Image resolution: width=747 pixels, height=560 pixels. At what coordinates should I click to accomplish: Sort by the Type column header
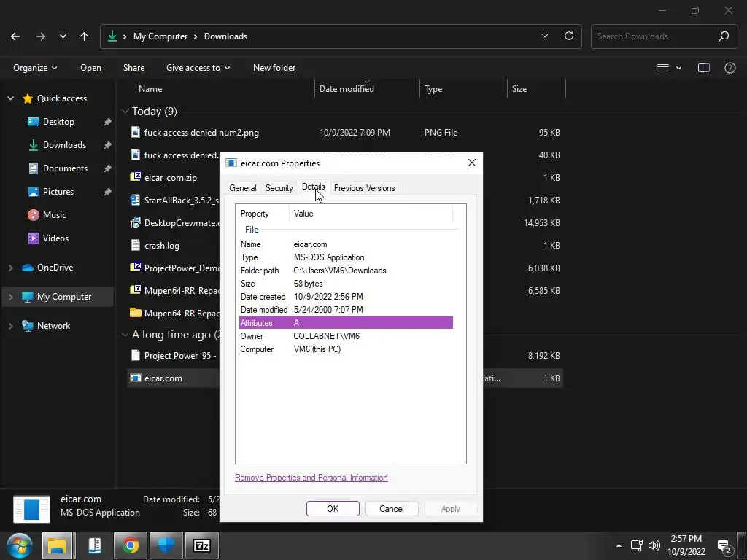pyautogui.click(x=433, y=88)
